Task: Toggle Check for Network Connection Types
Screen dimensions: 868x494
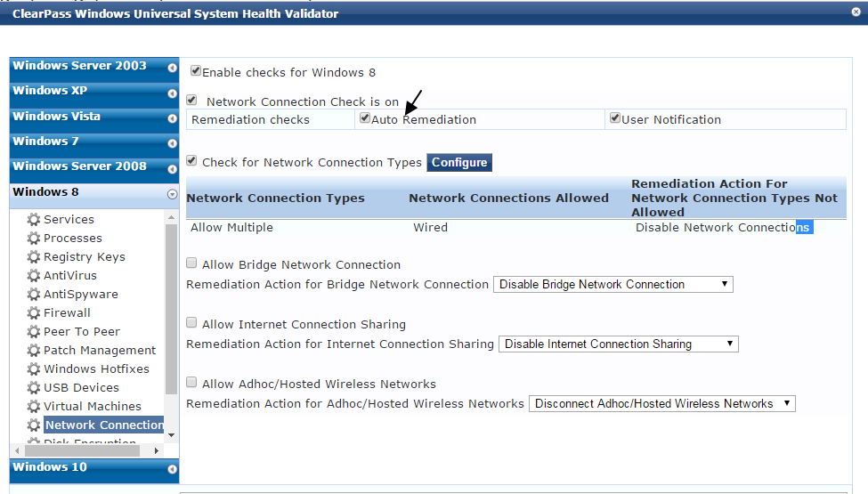Action: point(191,161)
